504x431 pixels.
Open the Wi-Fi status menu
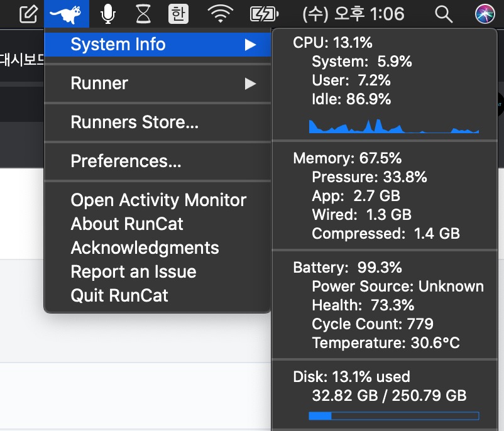point(220,14)
